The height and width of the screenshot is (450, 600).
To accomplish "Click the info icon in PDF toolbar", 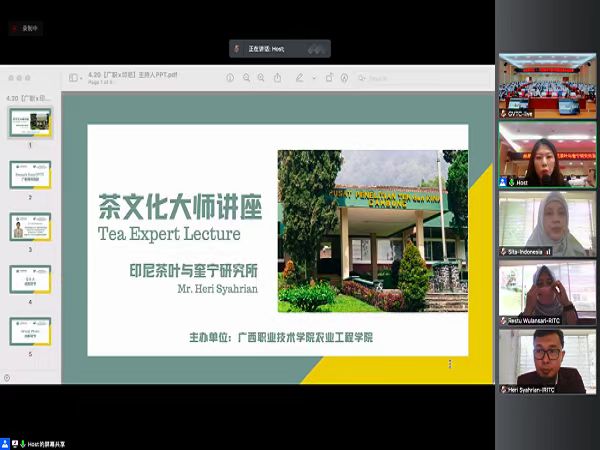I will click(230, 77).
